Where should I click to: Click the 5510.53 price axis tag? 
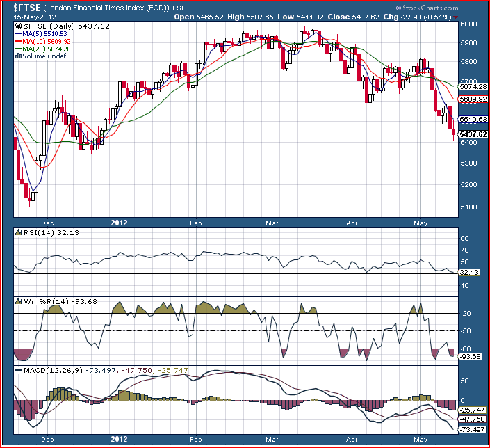click(x=473, y=119)
